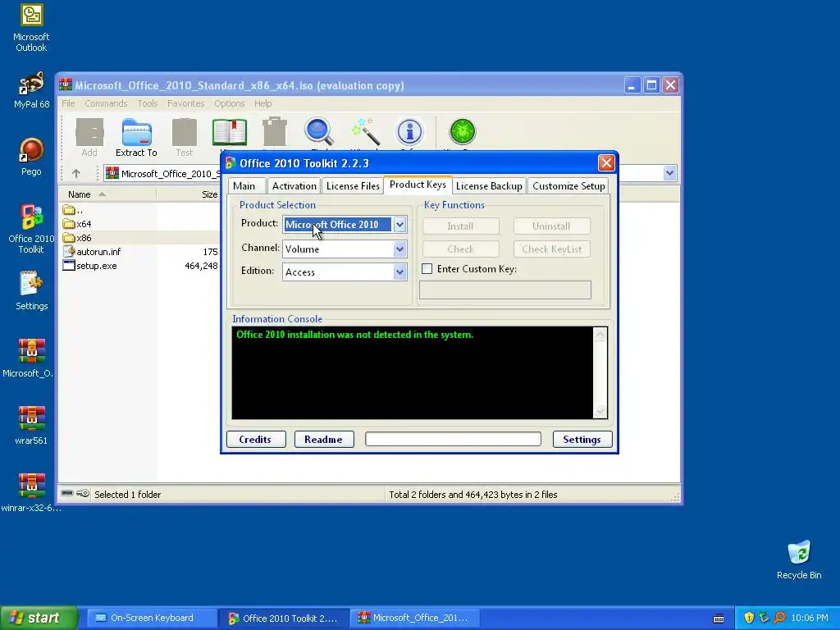The image size is (840, 630).
Task: Open wrar561 desktop icon
Action: click(31, 426)
